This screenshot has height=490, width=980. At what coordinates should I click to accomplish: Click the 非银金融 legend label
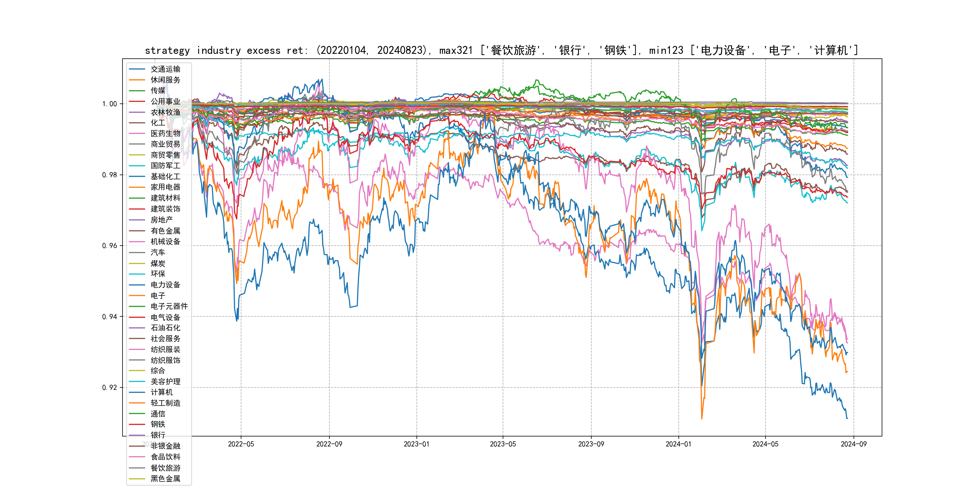point(165,446)
